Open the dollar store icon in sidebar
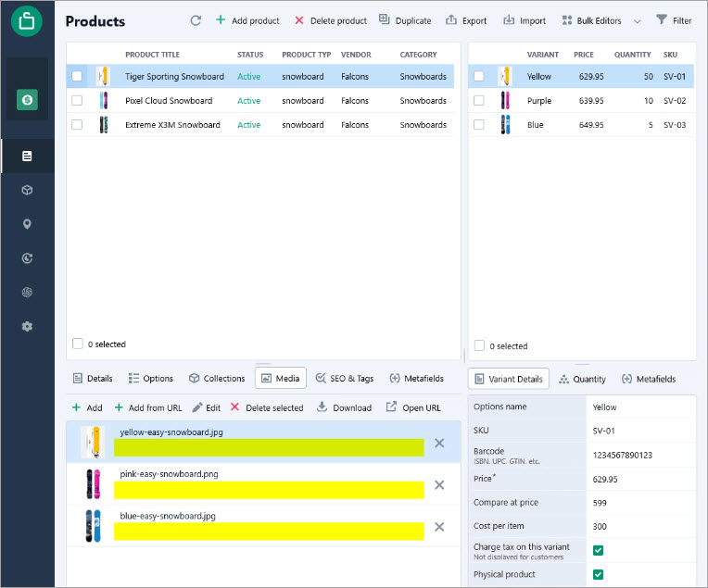The width and height of the screenshot is (708, 588). [x=27, y=100]
